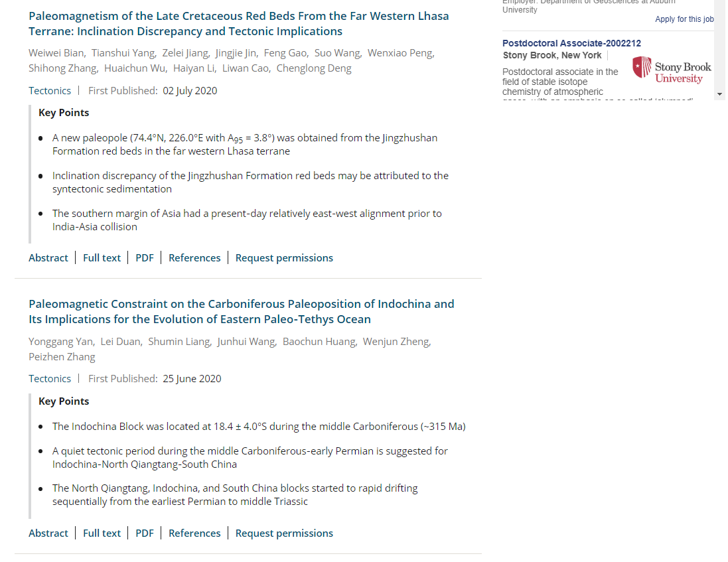Open Full text of the Indochina paper
The height and width of the screenshot is (562, 728).
(x=102, y=533)
